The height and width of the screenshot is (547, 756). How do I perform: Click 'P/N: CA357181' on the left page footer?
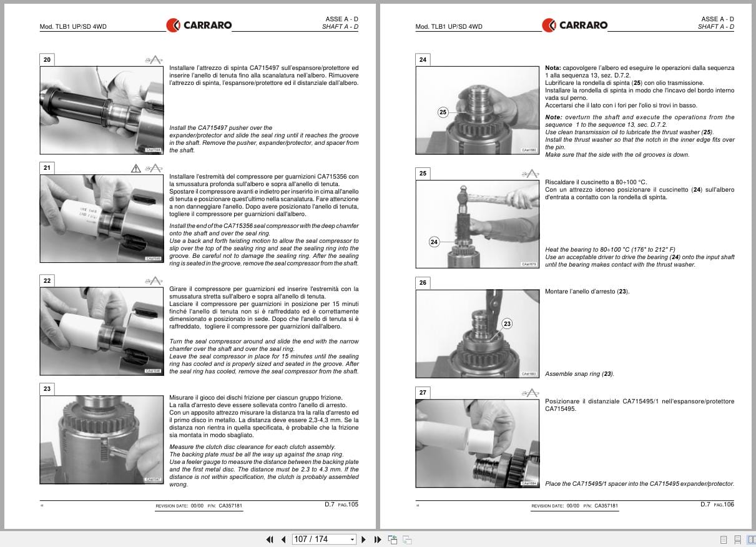225,506
